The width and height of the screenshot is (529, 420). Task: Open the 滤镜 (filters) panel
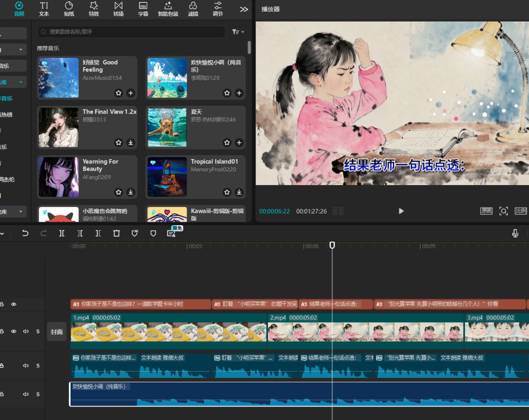pyautogui.click(x=193, y=9)
